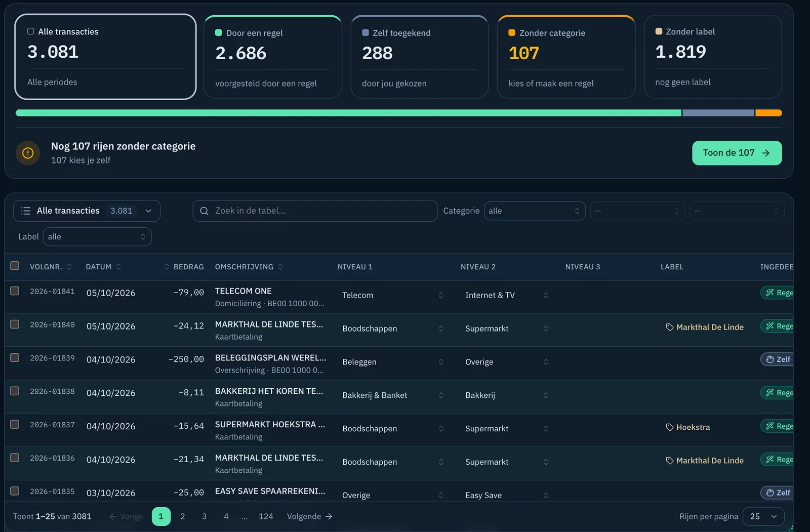Screen dimensions: 810x532
Task: Select the Zonder categorie 107 card
Action: point(566,57)
